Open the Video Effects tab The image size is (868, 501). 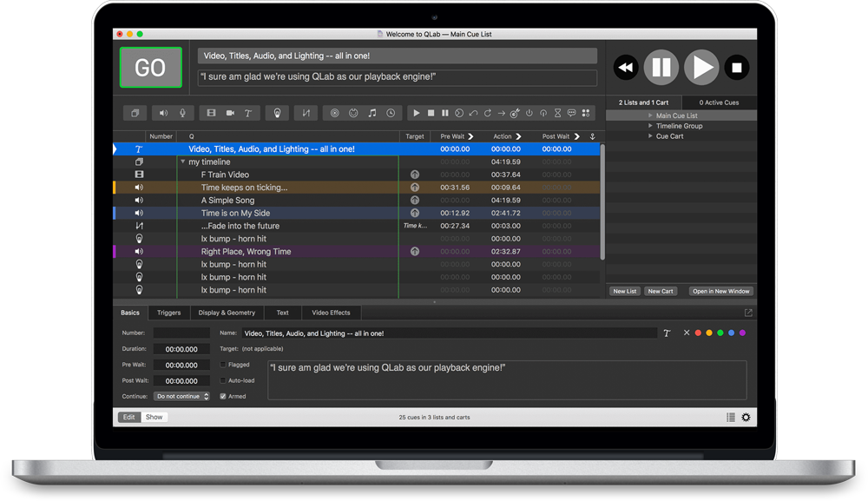point(331,313)
